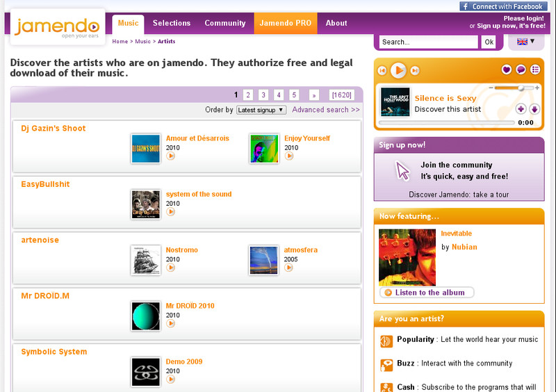Go to page 5 of artists
This screenshot has width=556, height=392.
pos(294,95)
